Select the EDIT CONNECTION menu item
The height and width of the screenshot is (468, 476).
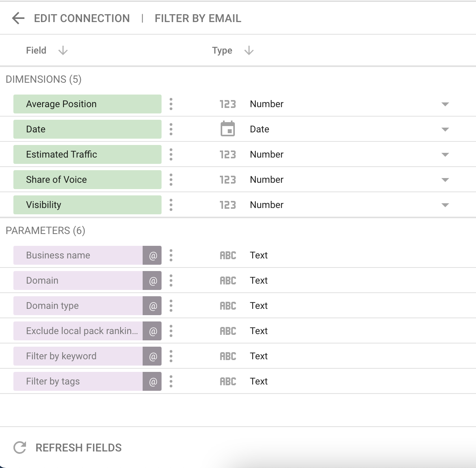pos(82,18)
